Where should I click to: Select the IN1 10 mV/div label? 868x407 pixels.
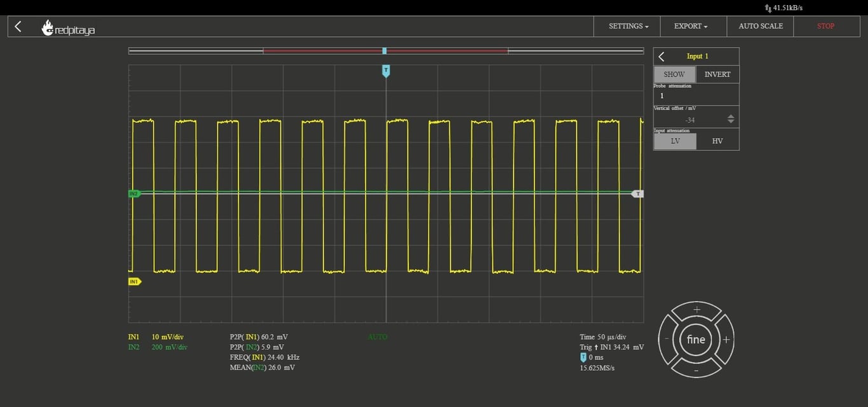click(156, 337)
